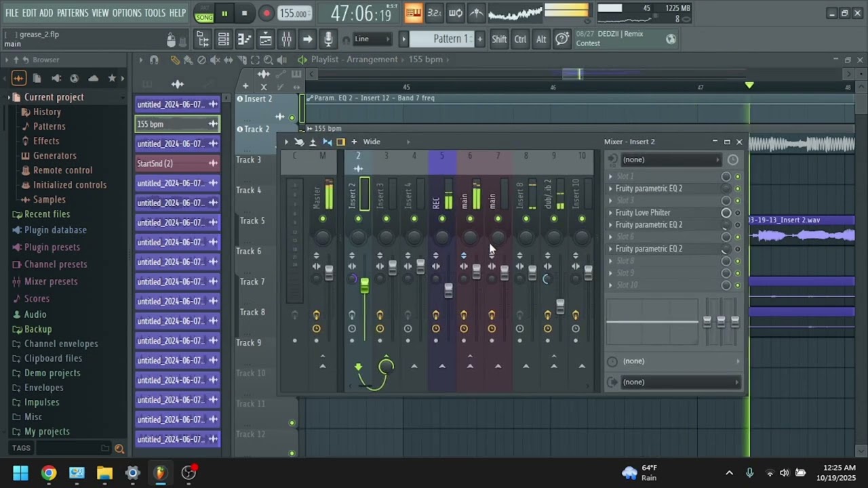Open the piano roll view icon
This screenshot has height=488, width=868.
244,40
